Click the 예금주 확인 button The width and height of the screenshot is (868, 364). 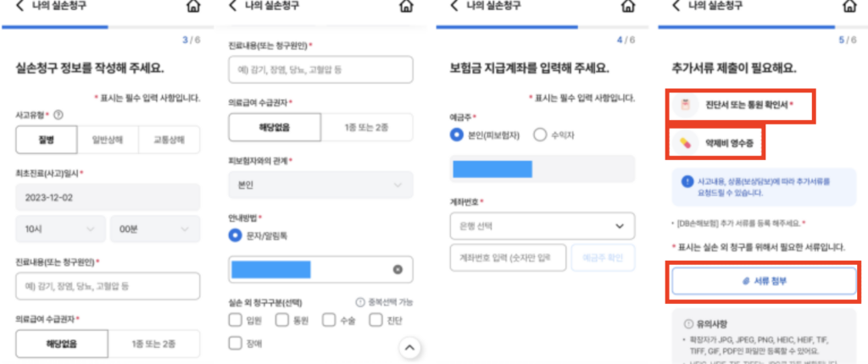point(604,257)
